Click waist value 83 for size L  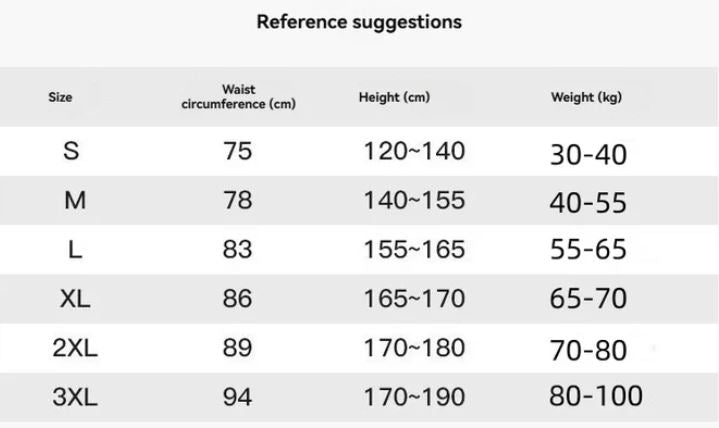(238, 250)
